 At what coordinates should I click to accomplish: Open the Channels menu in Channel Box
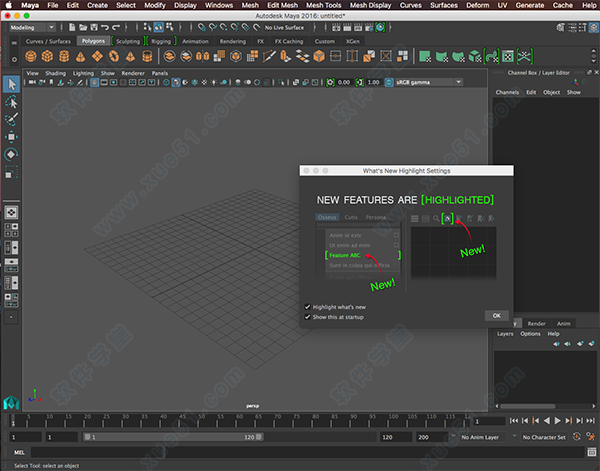click(x=507, y=92)
